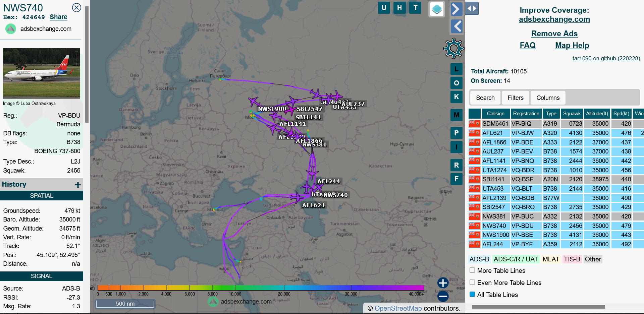Collapse sidebar with left chevron arrow
This screenshot has width=644, height=314.
(456, 26)
